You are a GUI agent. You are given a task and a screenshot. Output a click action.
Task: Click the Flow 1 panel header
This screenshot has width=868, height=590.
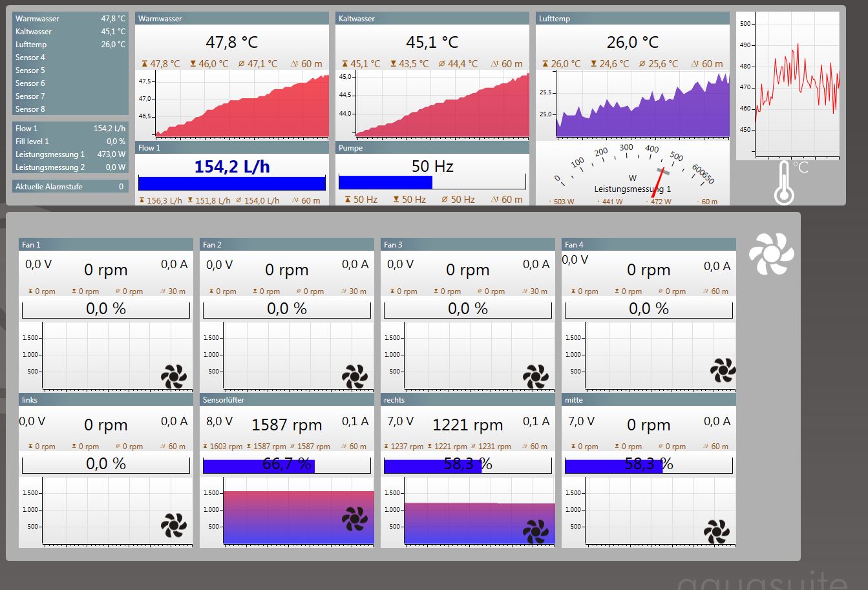point(232,148)
